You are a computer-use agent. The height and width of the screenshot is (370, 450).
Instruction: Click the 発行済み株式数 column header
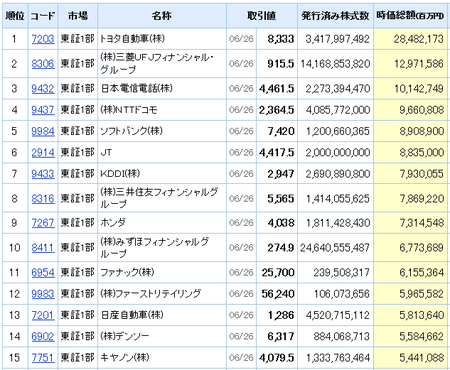click(335, 16)
